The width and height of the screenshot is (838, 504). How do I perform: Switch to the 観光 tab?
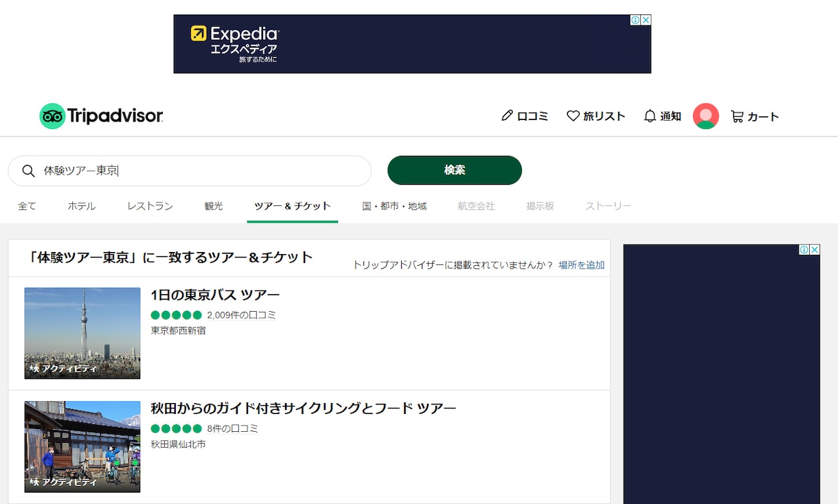pyautogui.click(x=214, y=206)
